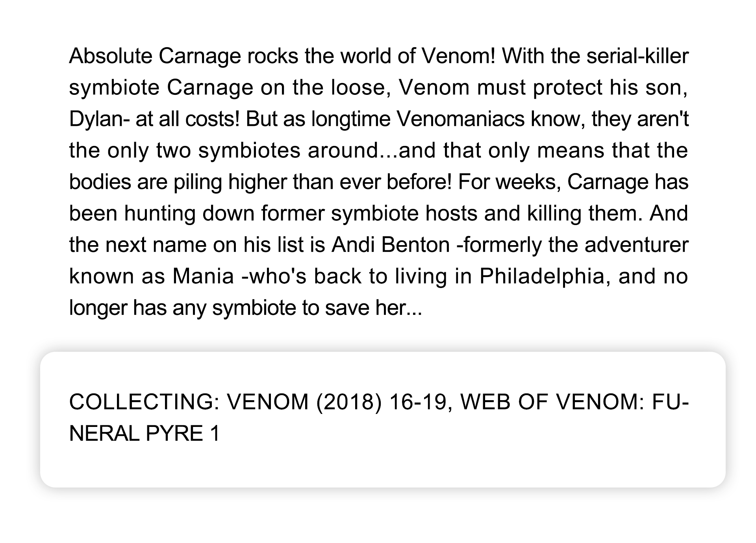
Task: Click the word "longtime" in the description
Action: tap(350, 119)
